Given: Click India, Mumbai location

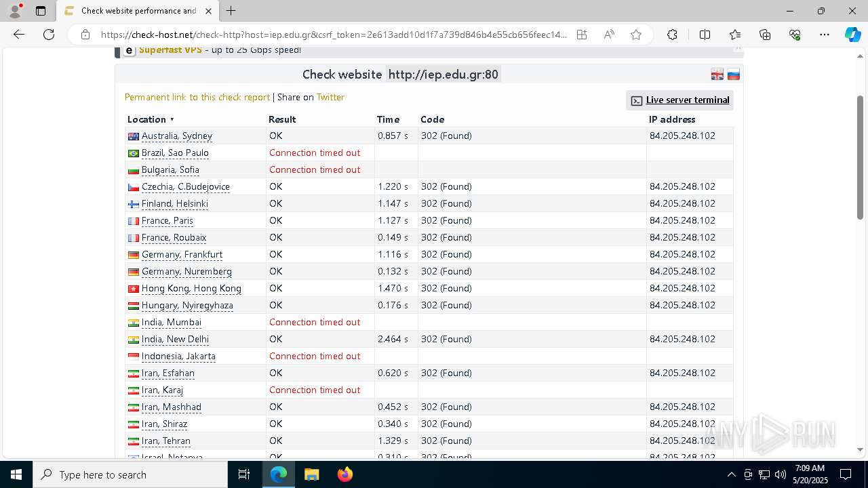Looking at the screenshot, I should pyautogui.click(x=172, y=323).
